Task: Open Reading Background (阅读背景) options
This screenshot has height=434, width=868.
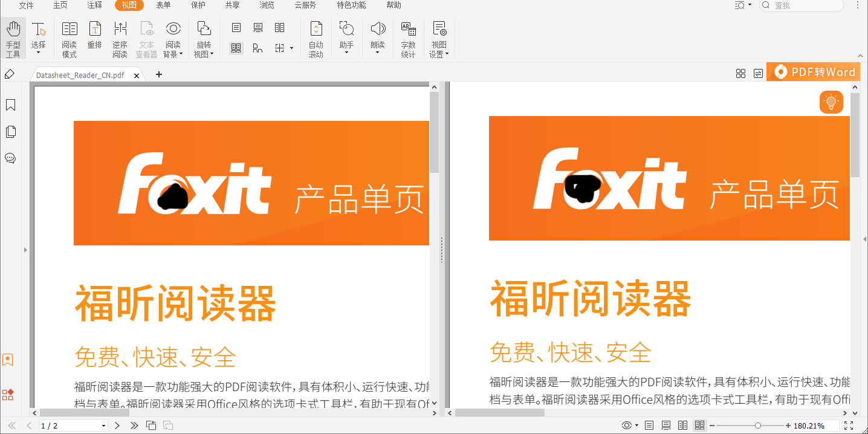Action: coord(173,40)
